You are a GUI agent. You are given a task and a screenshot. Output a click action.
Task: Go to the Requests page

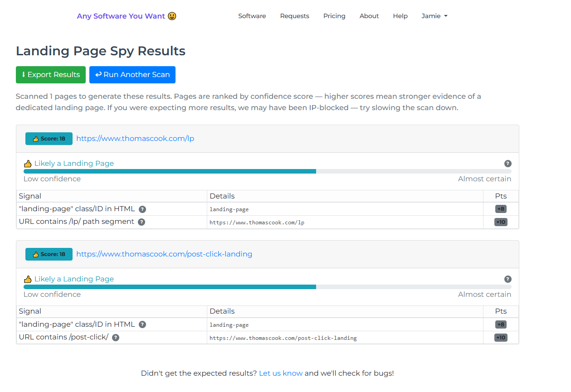click(x=294, y=16)
